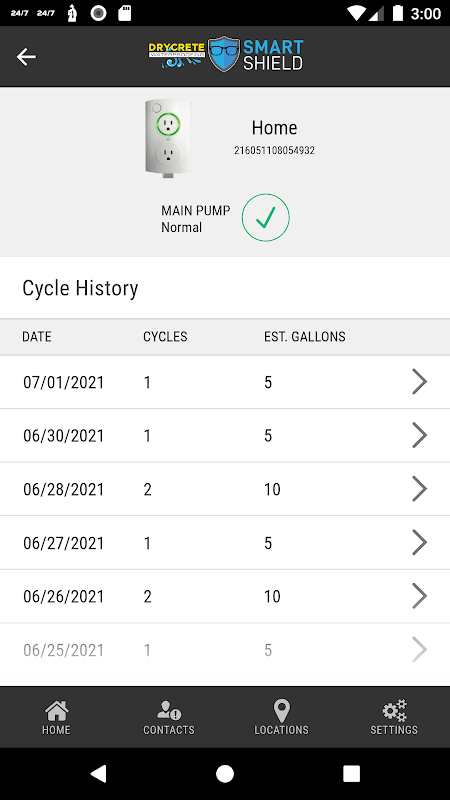Image resolution: width=450 pixels, height=800 pixels.
Task: Expand 06/26/2021 cycle details chevron
Action: click(419, 596)
